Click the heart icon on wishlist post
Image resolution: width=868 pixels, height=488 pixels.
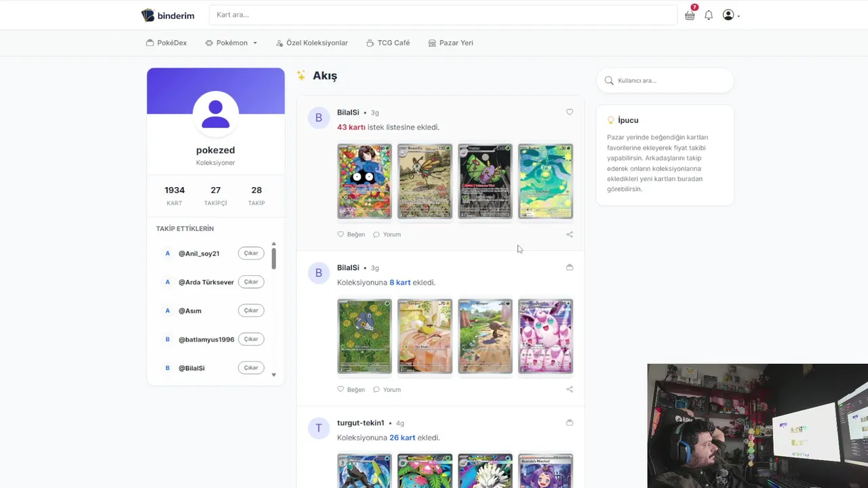(570, 112)
